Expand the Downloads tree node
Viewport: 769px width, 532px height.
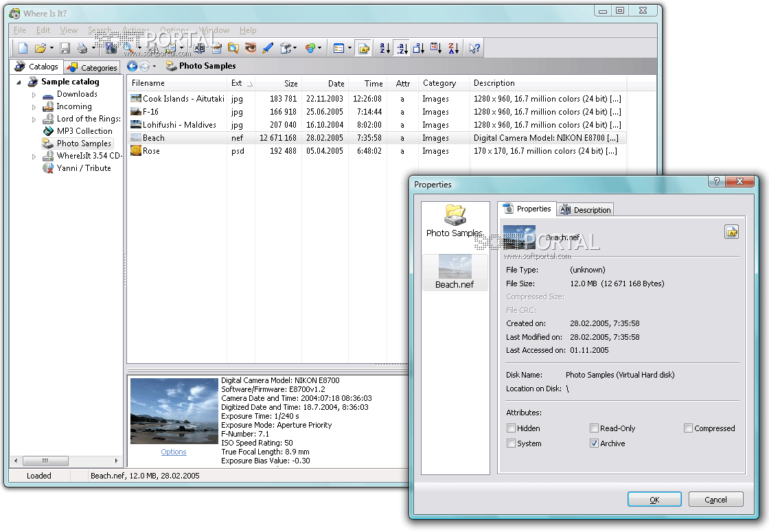(x=34, y=94)
